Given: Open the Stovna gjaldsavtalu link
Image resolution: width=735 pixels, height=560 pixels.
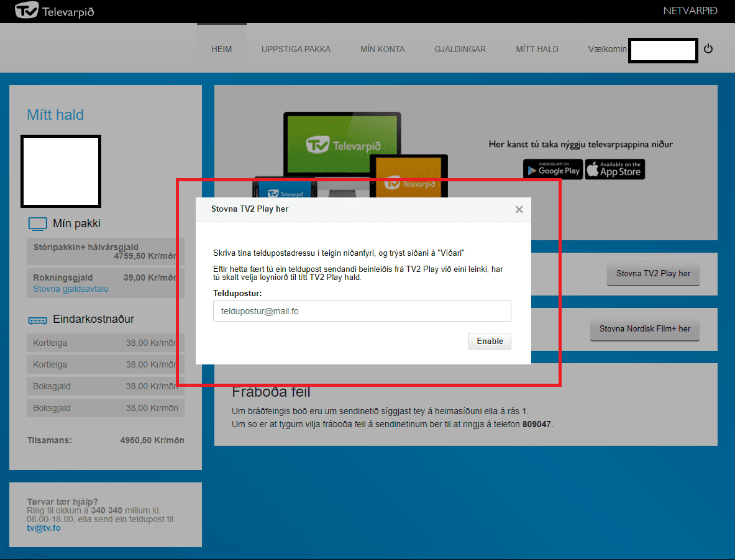Looking at the screenshot, I should 71,289.
